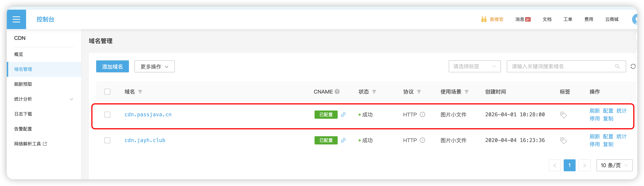Click the 添加域名 button
644x186 pixels.
[112, 67]
